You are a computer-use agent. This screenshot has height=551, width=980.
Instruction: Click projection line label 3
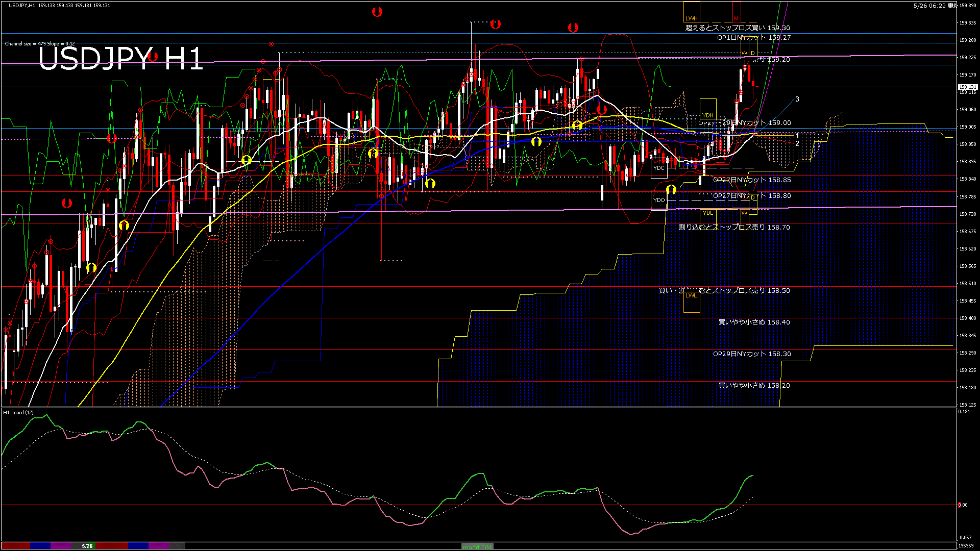point(797,99)
